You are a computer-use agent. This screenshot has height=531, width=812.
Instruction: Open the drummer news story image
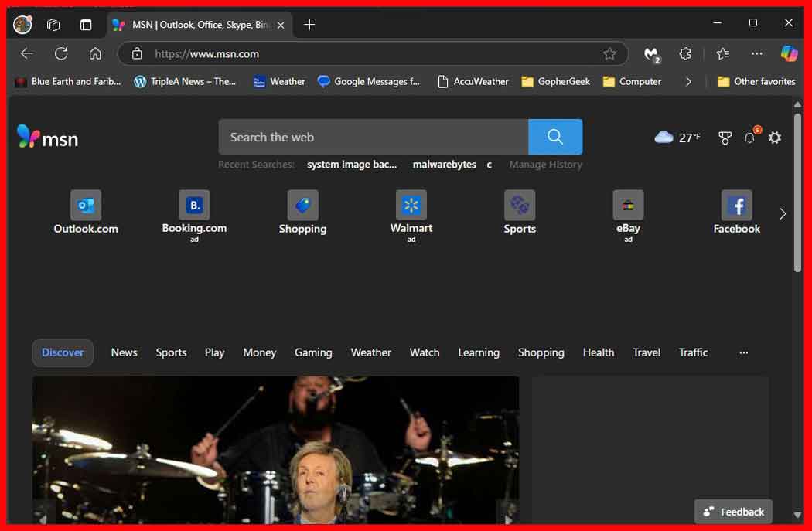275,450
